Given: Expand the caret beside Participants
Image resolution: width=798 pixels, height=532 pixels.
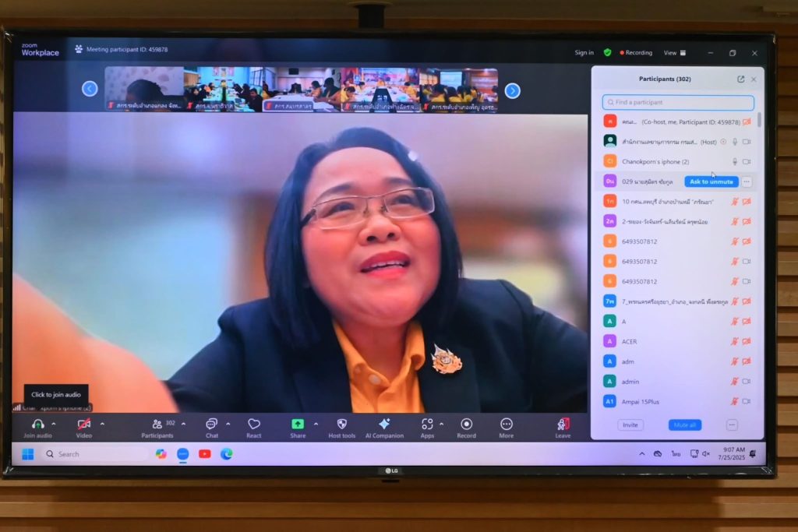Looking at the screenshot, I should coord(183,424).
